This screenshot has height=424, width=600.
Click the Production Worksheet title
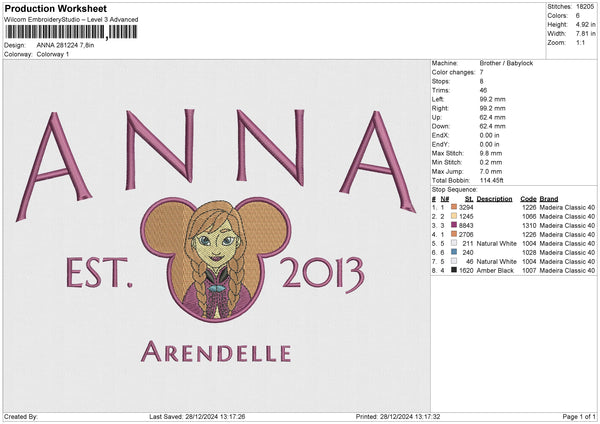click(55, 8)
